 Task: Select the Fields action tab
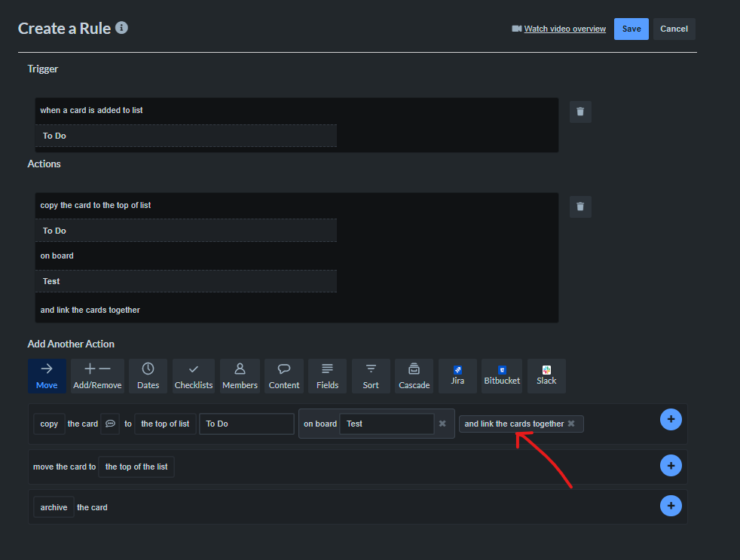click(327, 376)
